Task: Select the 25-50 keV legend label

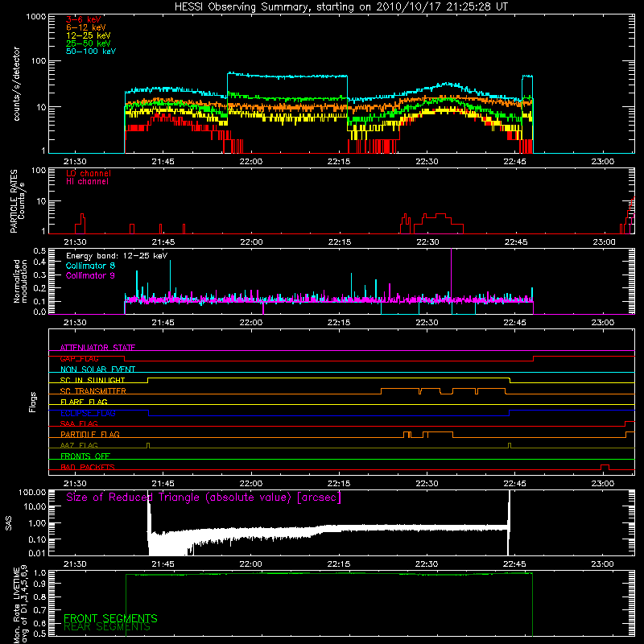Action: click(89, 43)
